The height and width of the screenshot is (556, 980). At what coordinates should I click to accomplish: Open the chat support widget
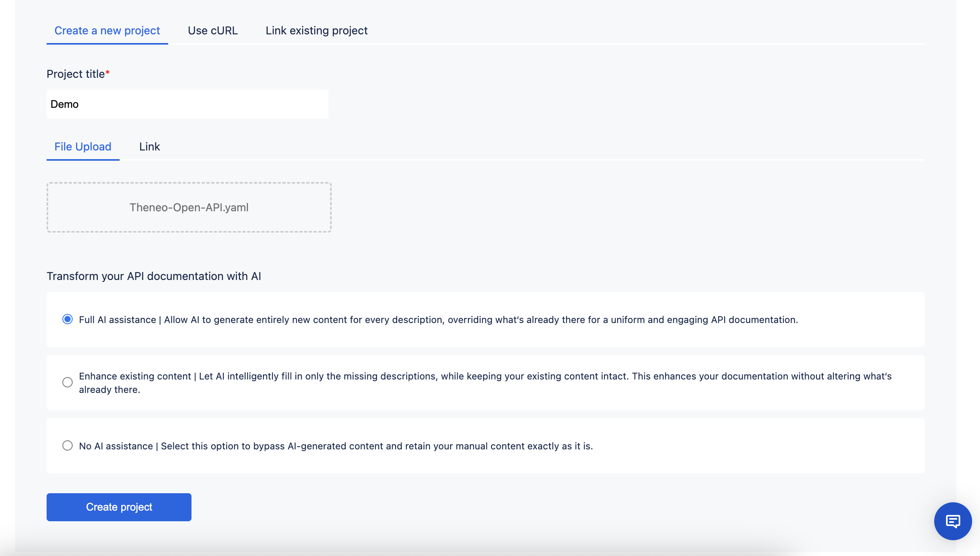click(x=952, y=521)
